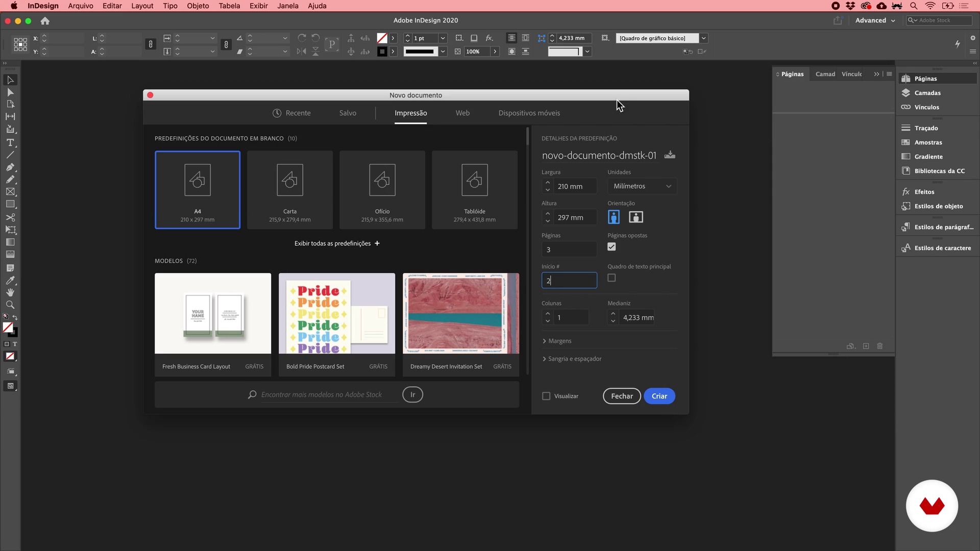The height and width of the screenshot is (551, 980).
Task: Select the Line tool
Action: [x=10, y=155]
